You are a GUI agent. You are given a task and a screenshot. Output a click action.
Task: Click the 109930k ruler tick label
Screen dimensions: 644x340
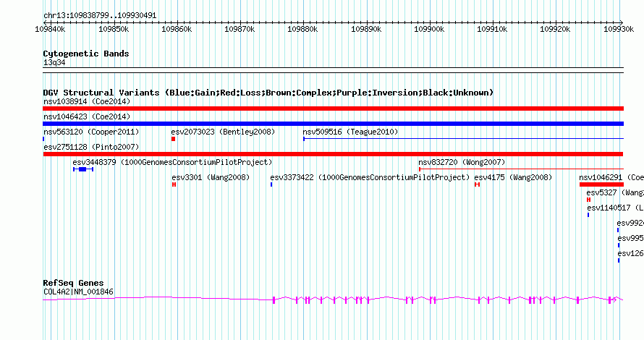[x=619, y=29]
